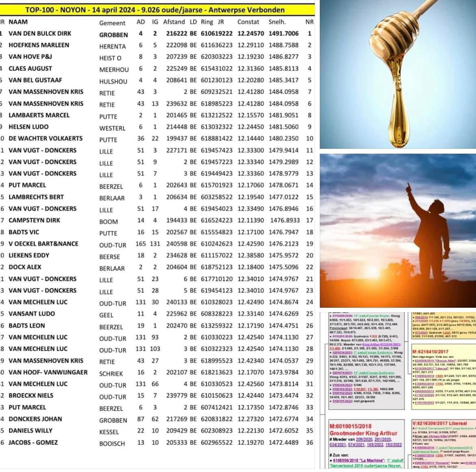Click the name DANIELS WILLY
476x472 pixels.
point(31,431)
